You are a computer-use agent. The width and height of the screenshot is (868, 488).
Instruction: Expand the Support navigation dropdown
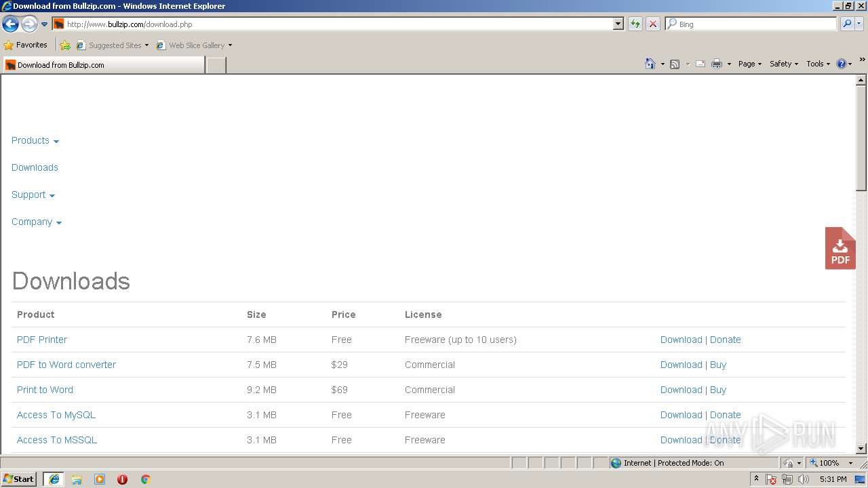coord(33,195)
